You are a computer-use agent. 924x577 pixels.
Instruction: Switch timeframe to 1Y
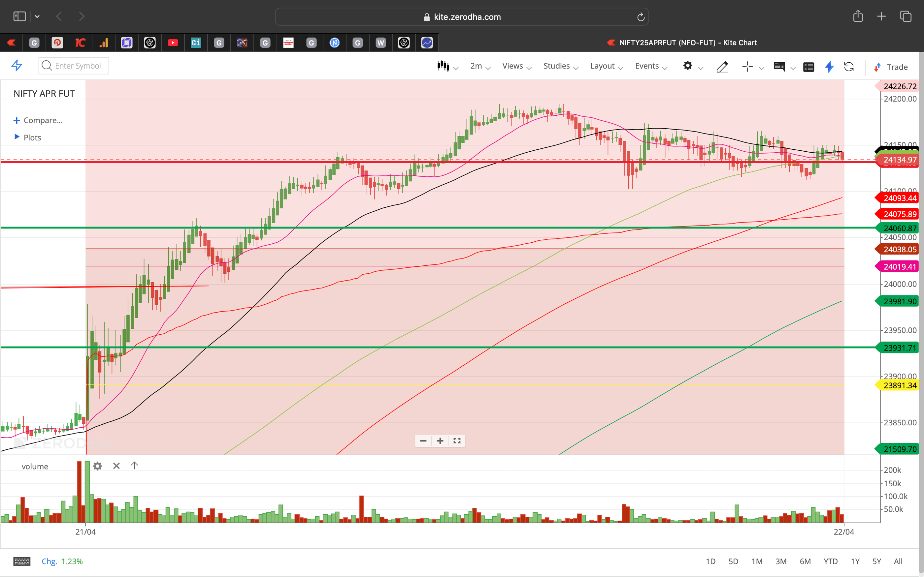[855, 561]
